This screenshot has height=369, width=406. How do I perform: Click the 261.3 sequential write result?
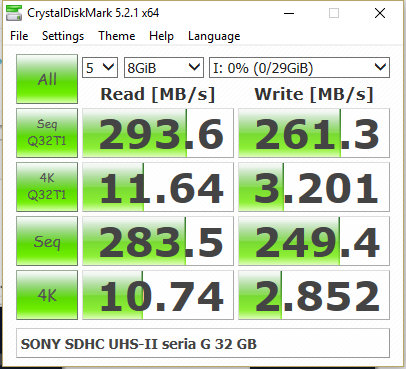pyautogui.click(x=314, y=133)
